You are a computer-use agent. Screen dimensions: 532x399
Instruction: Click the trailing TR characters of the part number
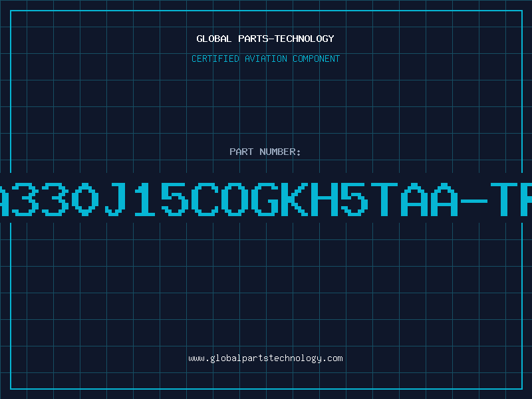pyautogui.click(x=511, y=199)
